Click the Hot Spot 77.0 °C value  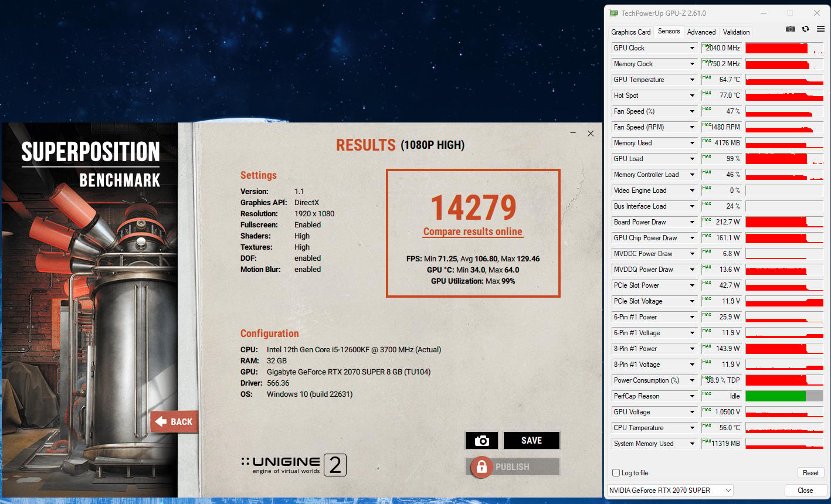click(722, 96)
